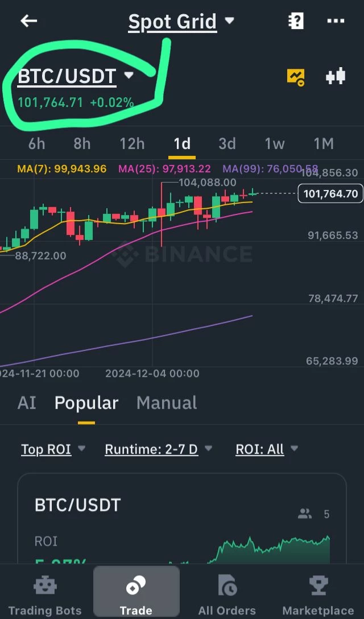Switch to the AI tab

point(27,403)
